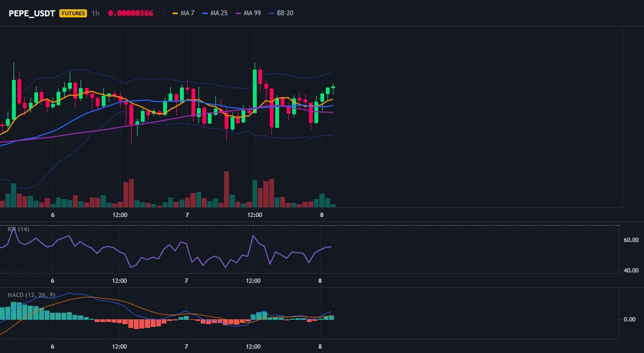Click the 40.00 RSI axis value

point(631,270)
